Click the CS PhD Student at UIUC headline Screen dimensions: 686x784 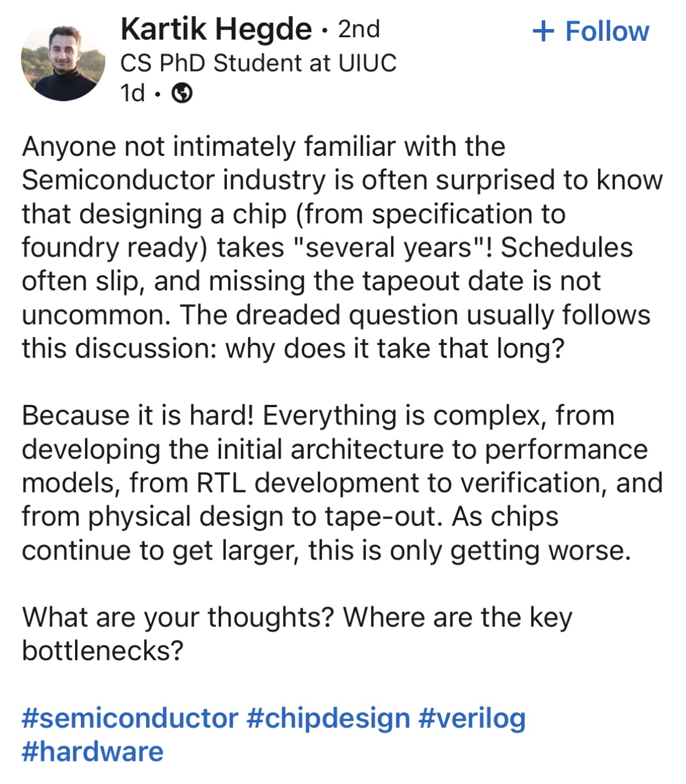click(258, 63)
